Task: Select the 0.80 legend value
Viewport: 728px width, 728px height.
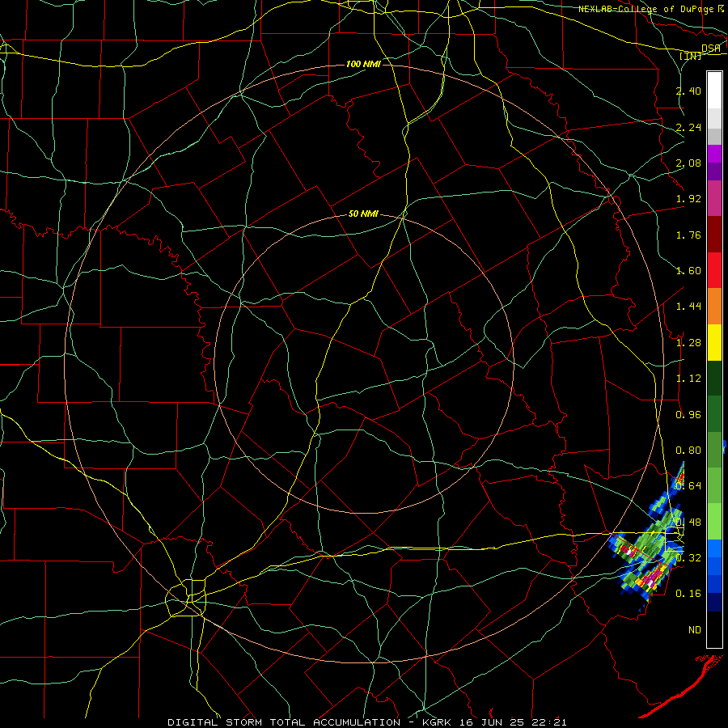Action: coord(688,451)
